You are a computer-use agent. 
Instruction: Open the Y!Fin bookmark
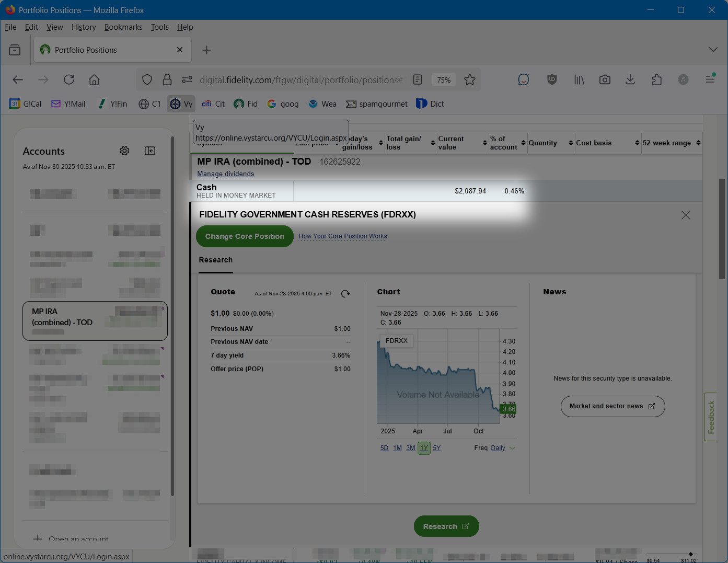112,104
